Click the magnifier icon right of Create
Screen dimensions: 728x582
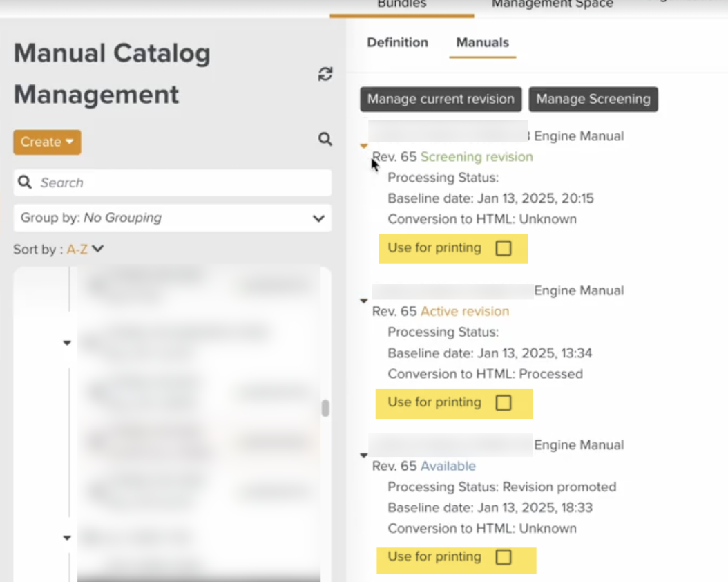click(x=325, y=140)
